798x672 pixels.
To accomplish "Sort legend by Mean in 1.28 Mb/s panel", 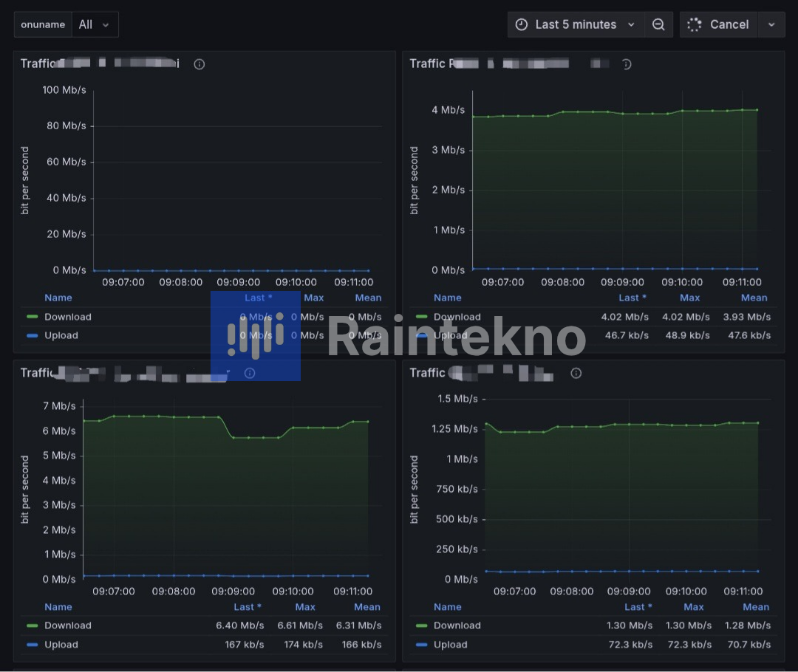I will 756,607.
